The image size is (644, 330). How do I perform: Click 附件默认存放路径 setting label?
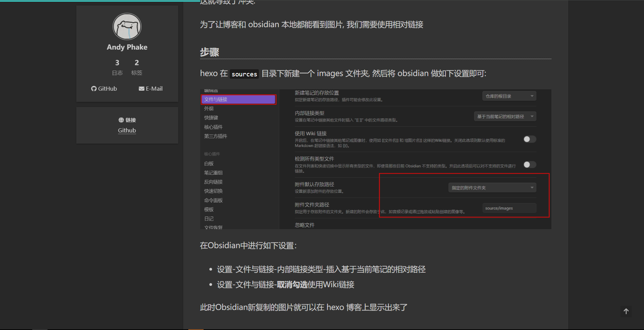click(314, 184)
